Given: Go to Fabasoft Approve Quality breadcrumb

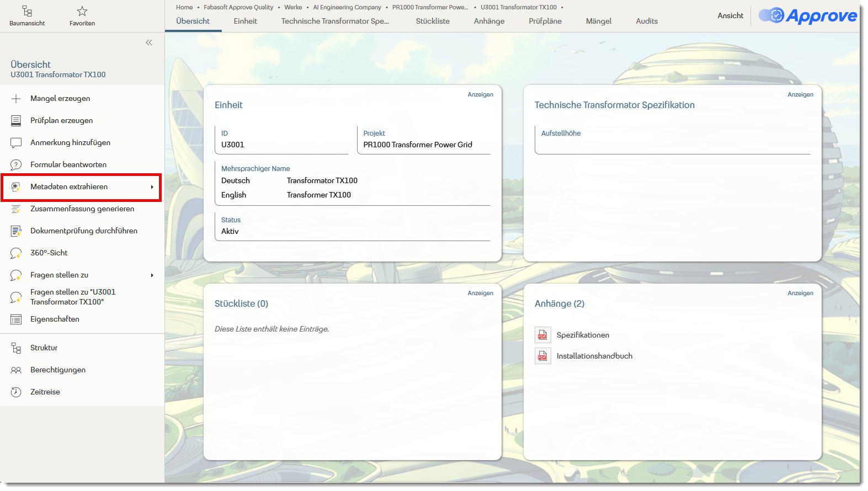Looking at the screenshot, I should click(238, 7).
